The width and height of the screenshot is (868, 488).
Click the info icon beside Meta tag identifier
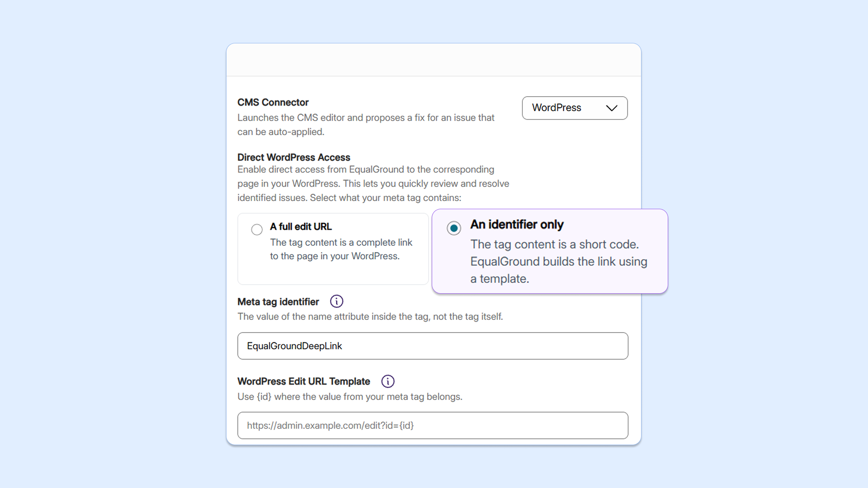336,301
